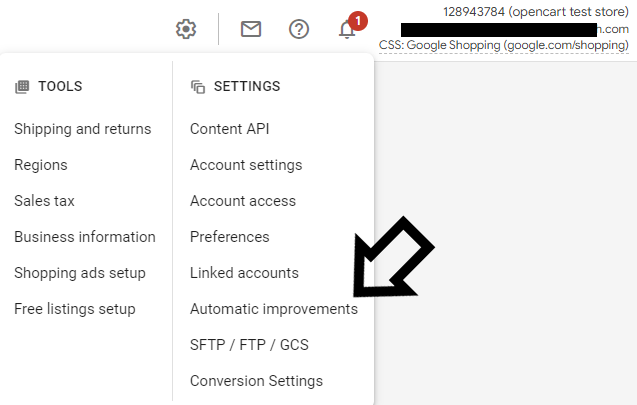
Task: Select Automatic improvements
Action: (274, 309)
